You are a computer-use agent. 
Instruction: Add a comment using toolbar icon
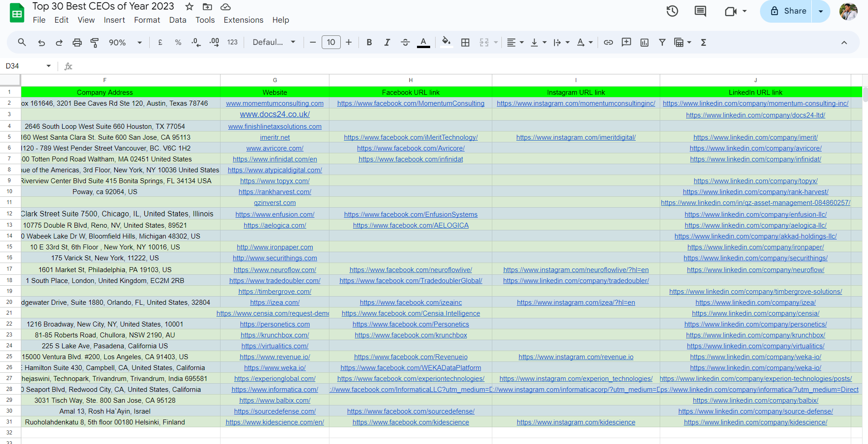click(x=626, y=42)
